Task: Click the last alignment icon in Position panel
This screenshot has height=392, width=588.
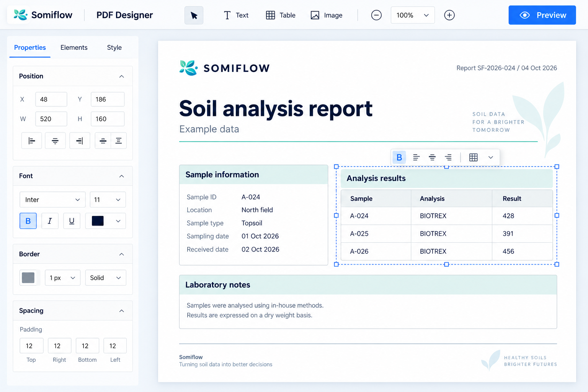Action: pos(119,141)
